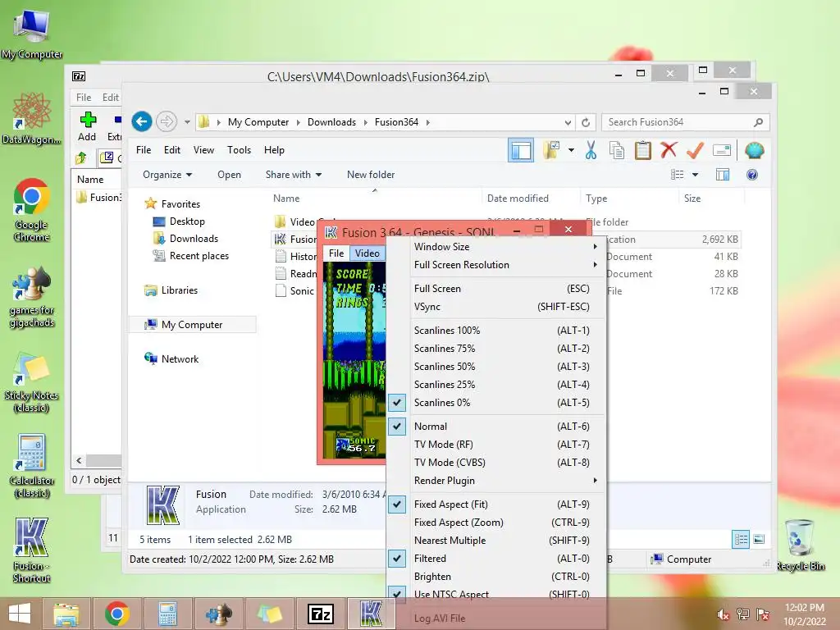Show the preview pane icon
The height and width of the screenshot is (630, 840).
(722, 175)
